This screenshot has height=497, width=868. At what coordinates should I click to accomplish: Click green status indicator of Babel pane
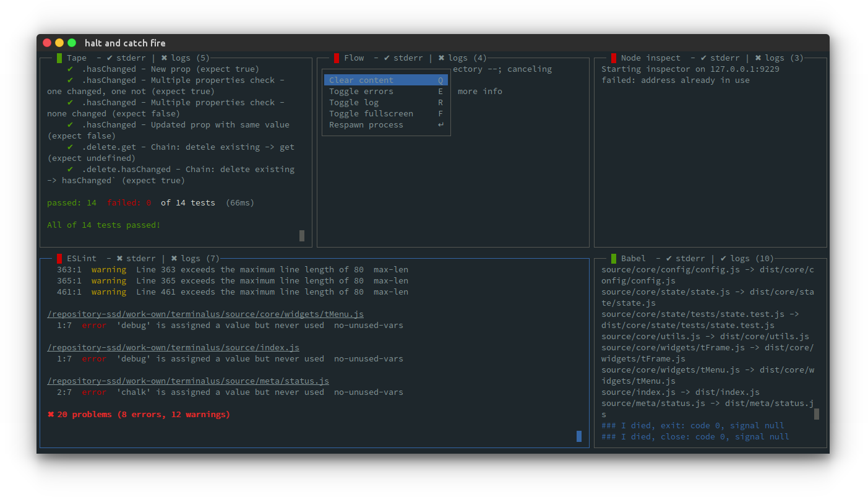click(x=614, y=258)
